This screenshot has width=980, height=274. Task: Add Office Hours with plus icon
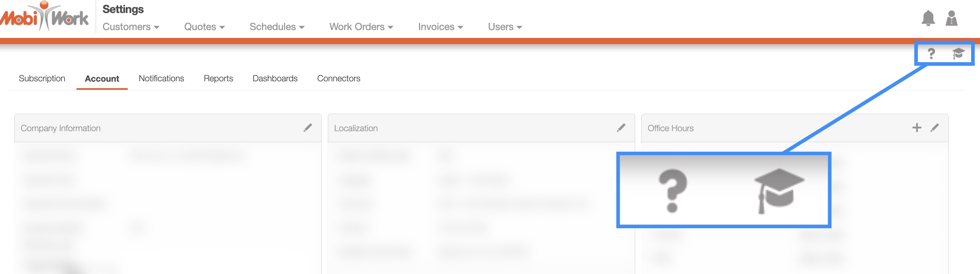(916, 128)
